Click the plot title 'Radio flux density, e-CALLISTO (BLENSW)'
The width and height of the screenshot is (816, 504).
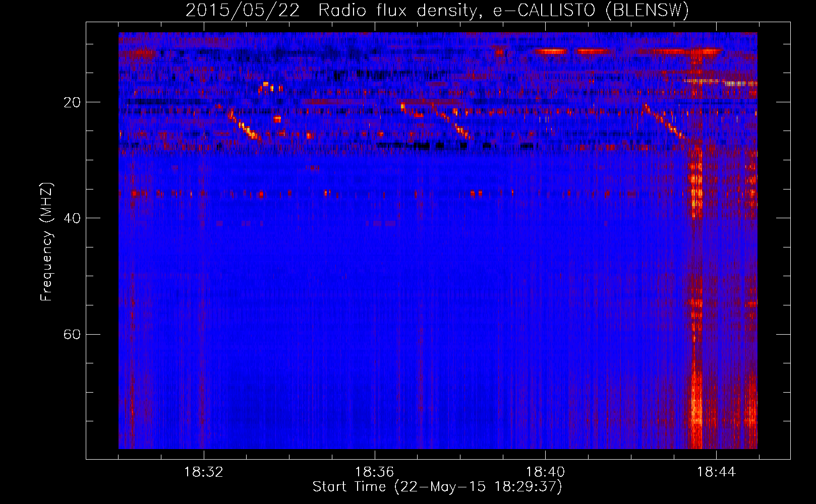tap(504, 10)
